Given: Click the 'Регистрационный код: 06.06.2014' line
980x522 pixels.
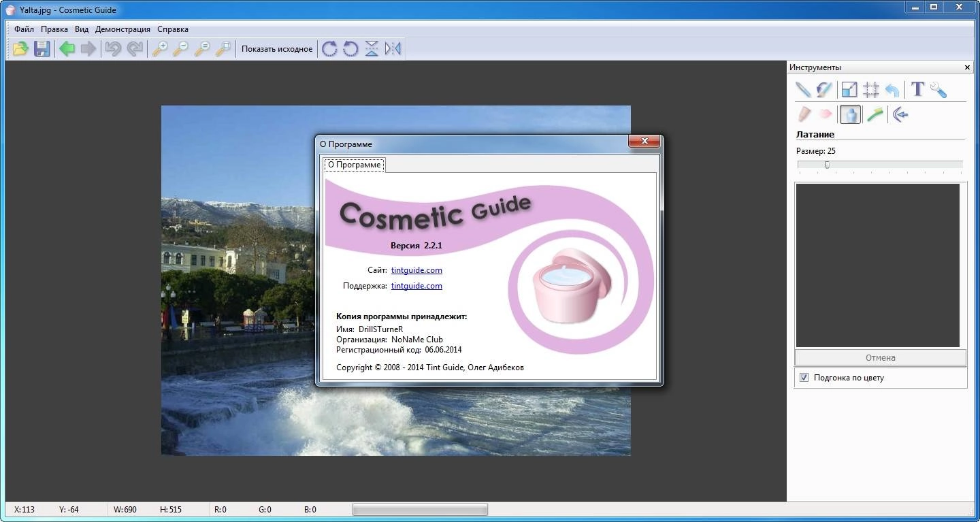Looking at the screenshot, I should tap(399, 350).
